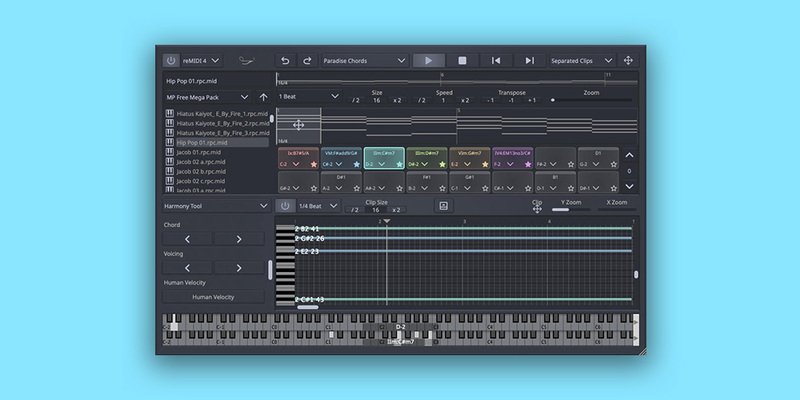This screenshot has height=400, width=800.
Task: Toggle favorite star on the D-2 chord pad
Action: (x=400, y=163)
